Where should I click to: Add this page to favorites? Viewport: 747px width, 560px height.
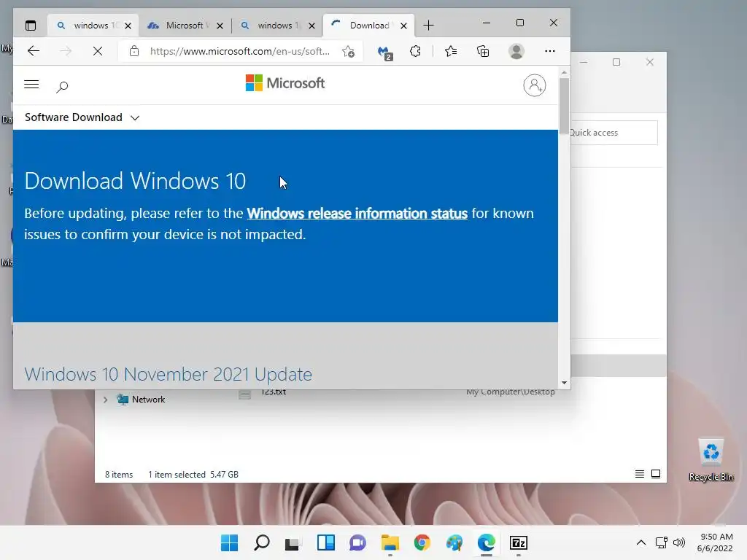pyautogui.click(x=348, y=52)
